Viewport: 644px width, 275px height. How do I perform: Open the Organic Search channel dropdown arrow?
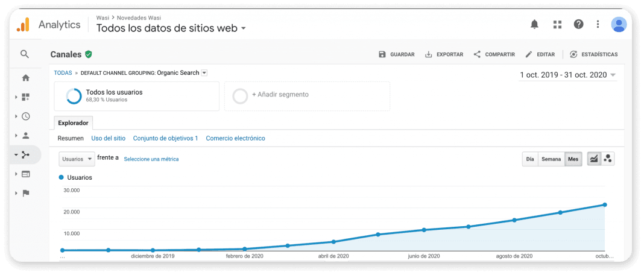pos(204,73)
